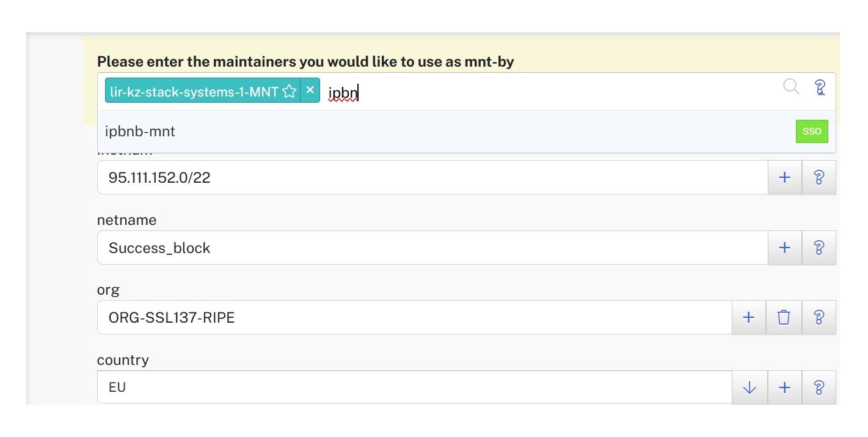The width and height of the screenshot is (868, 437).
Task: Move the country attribute down with arrow icon
Action: pos(749,387)
